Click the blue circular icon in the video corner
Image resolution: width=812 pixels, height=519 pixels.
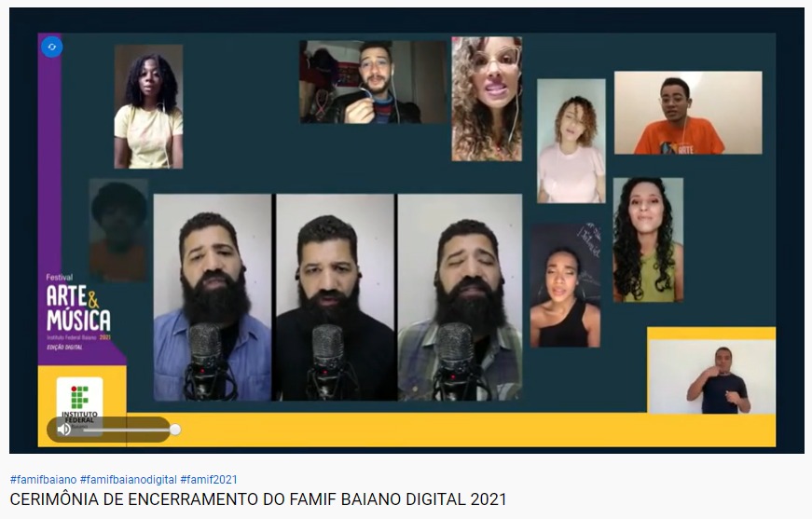click(51, 46)
